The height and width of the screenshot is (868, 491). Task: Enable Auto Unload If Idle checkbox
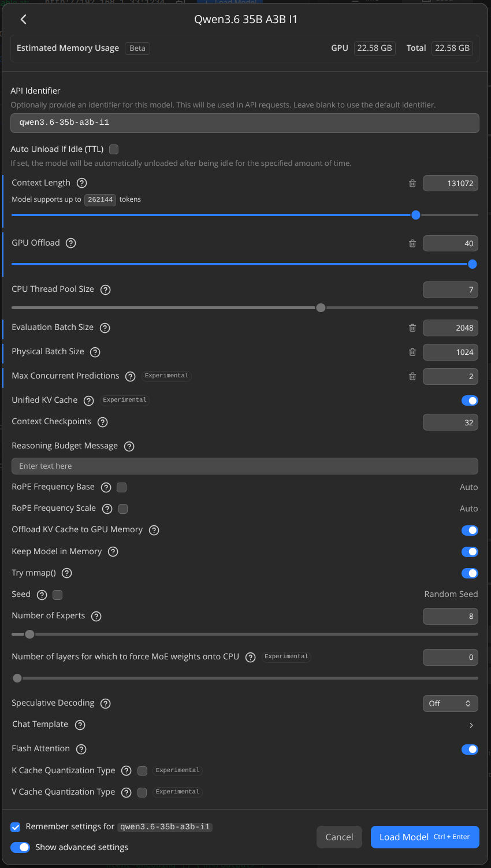click(x=114, y=149)
